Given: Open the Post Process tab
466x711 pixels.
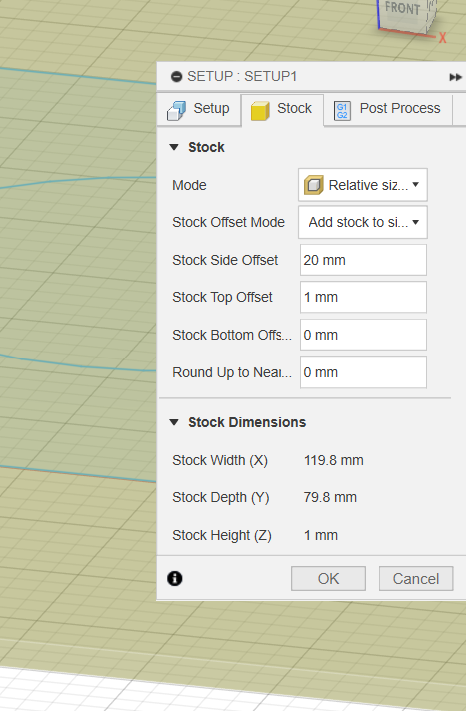Looking at the screenshot, I should [388, 109].
